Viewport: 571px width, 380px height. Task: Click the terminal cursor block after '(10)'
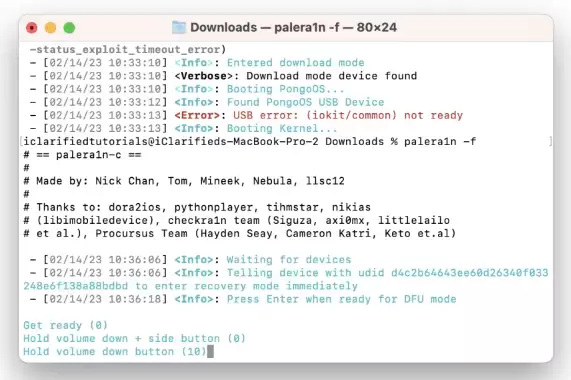pos(210,351)
